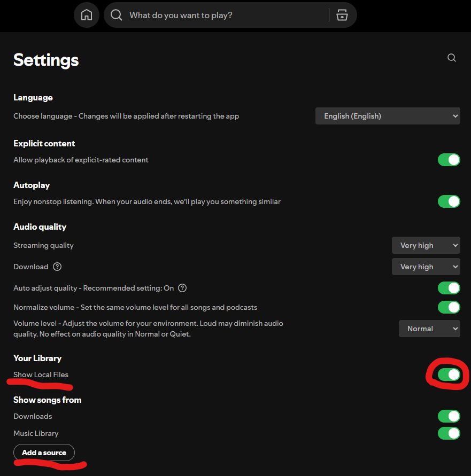Toggle explicit-rated content playback
This screenshot has width=471, height=476.
[x=449, y=160]
